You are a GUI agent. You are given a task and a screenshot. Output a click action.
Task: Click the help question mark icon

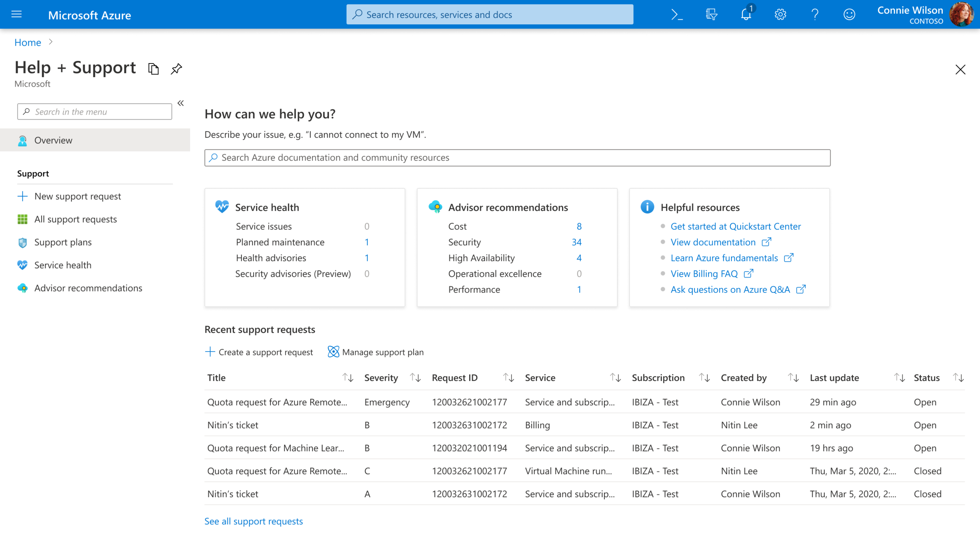pyautogui.click(x=815, y=14)
